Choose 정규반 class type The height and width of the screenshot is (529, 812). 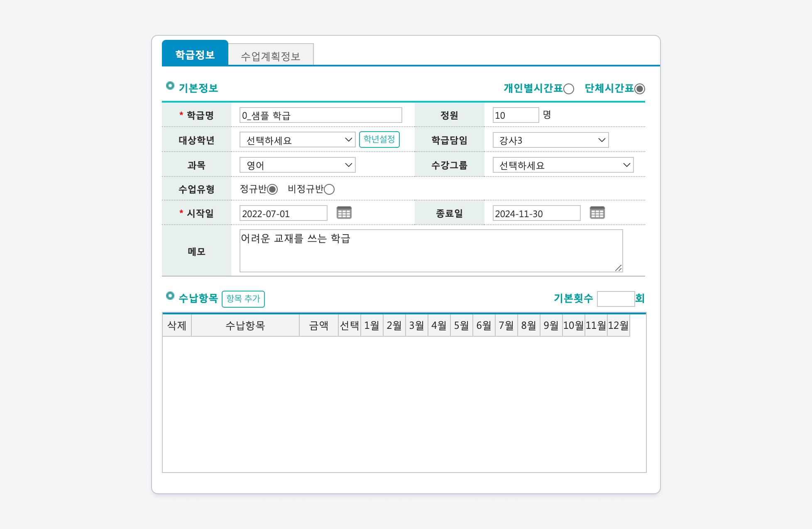coord(272,189)
